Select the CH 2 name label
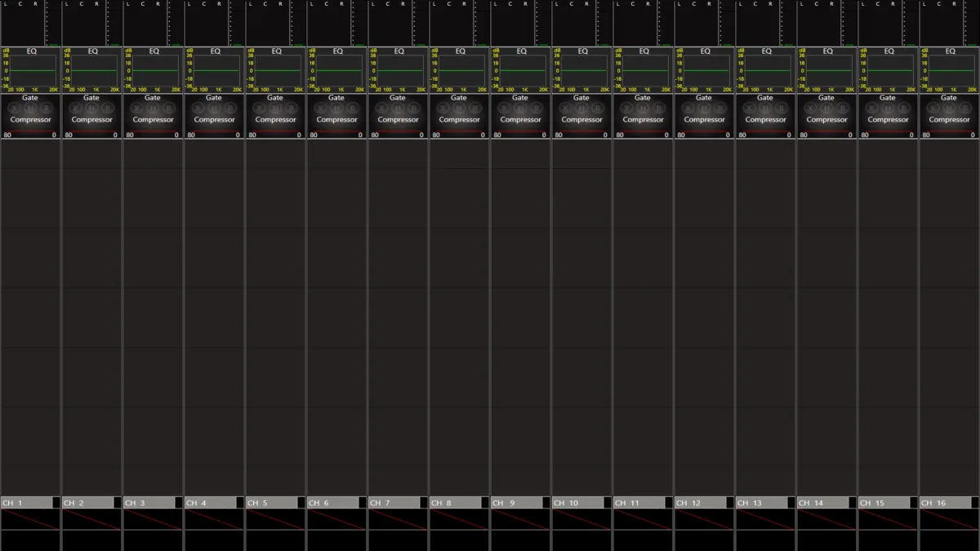 (87, 503)
